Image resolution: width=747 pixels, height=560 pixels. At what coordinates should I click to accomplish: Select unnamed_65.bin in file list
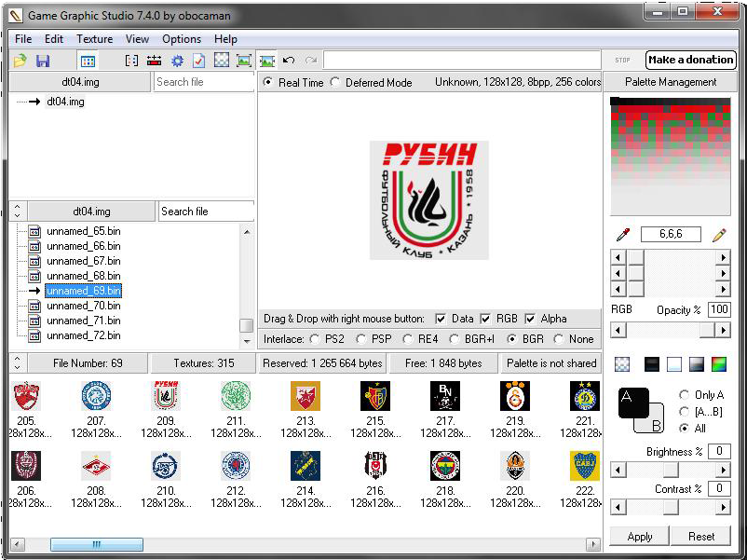[x=84, y=231]
